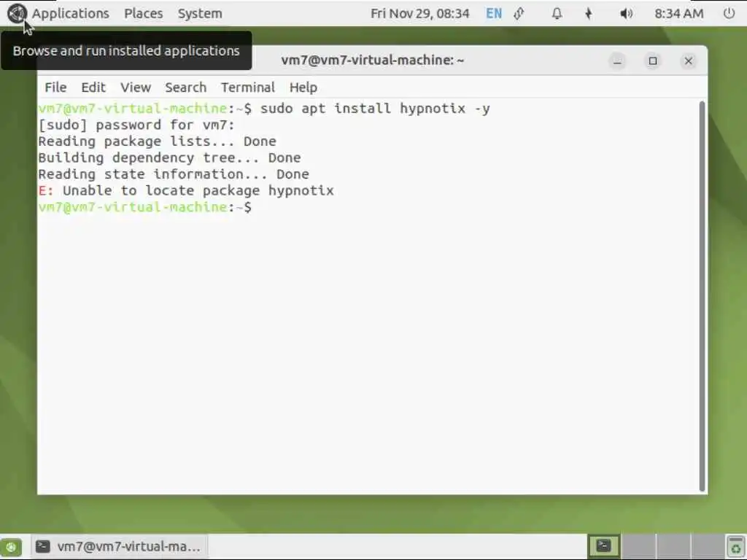Click the 'Reading package lists... Done' line
The height and width of the screenshot is (560, 747).
tap(158, 141)
